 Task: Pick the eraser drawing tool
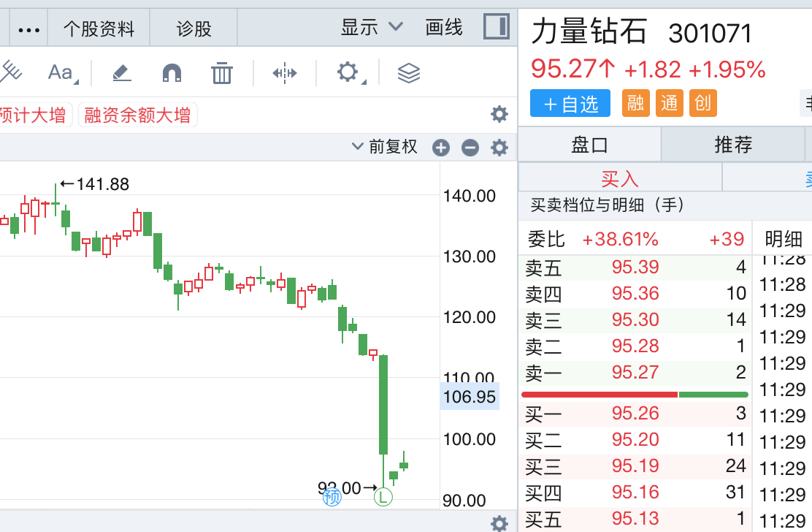tap(121, 72)
